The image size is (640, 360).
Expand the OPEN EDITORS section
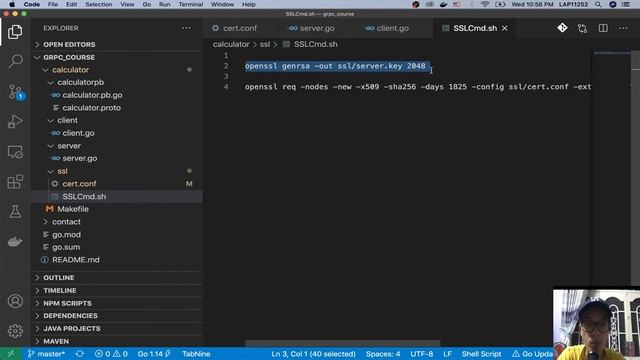click(x=117, y=44)
